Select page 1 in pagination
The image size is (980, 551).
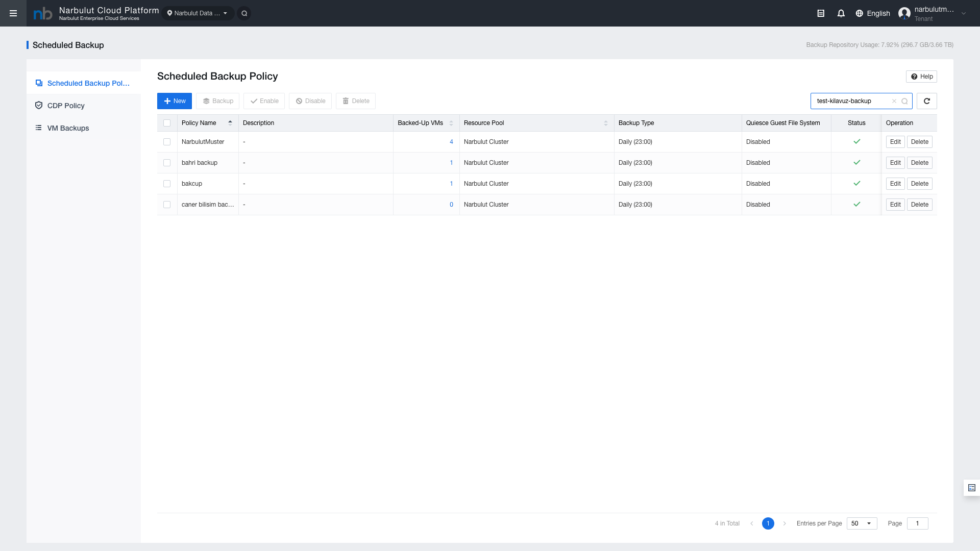click(x=768, y=523)
